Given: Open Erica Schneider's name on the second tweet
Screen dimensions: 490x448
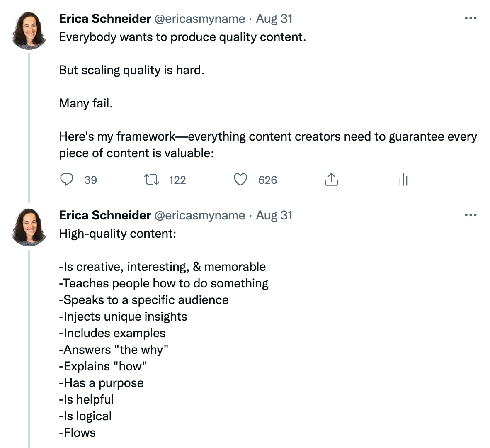Looking at the screenshot, I should (x=105, y=215).
